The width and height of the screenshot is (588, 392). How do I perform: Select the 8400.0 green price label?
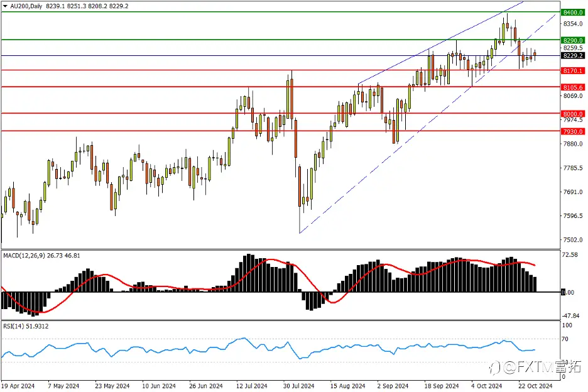pos(573,13)
